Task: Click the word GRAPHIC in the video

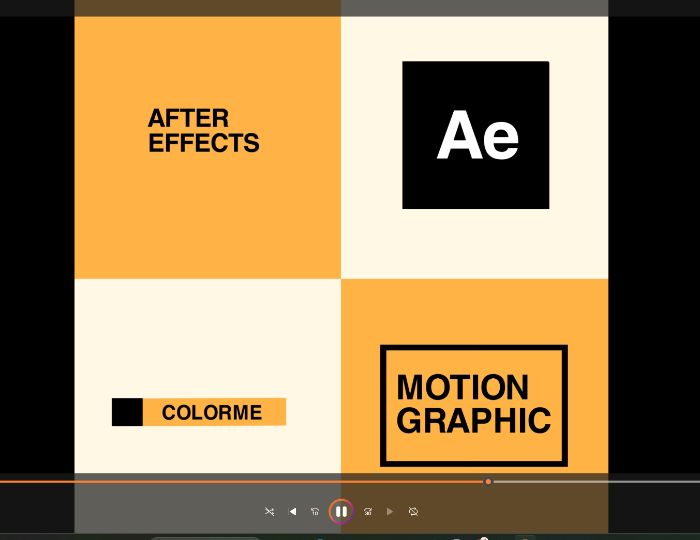Action: pos(474,420)
